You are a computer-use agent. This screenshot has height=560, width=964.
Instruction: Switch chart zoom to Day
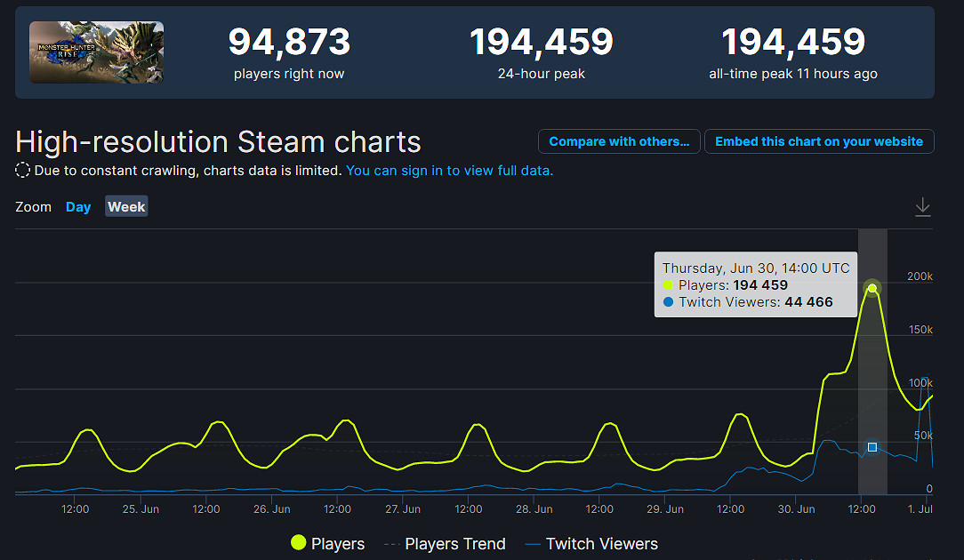click(78, 207)
